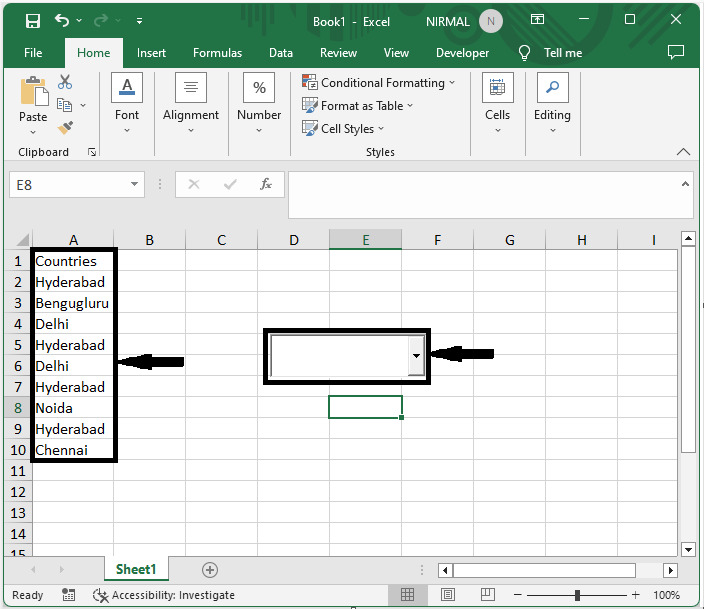This screenshot has height=609, width=704.
Task: Open the Cell Styles gallery
Action: (x=343, y=128)
